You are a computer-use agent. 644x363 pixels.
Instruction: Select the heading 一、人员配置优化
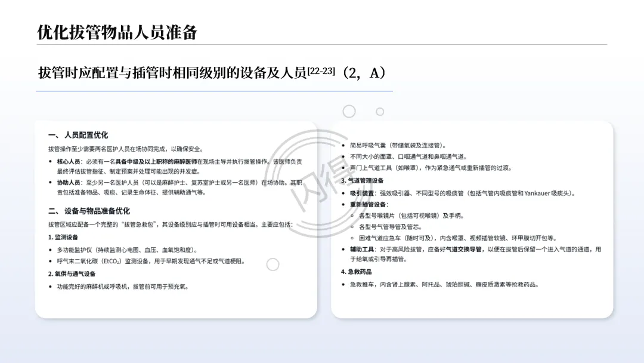[78, 135]
